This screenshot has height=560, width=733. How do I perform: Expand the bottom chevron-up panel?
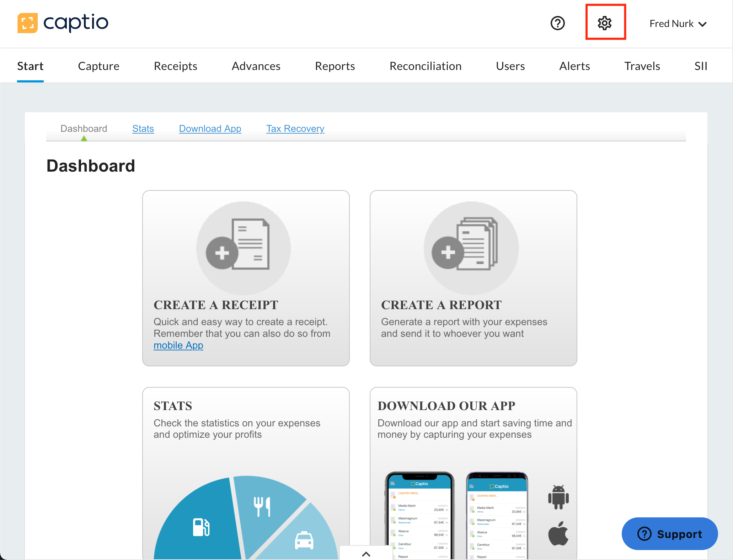[x=366, y=554]
